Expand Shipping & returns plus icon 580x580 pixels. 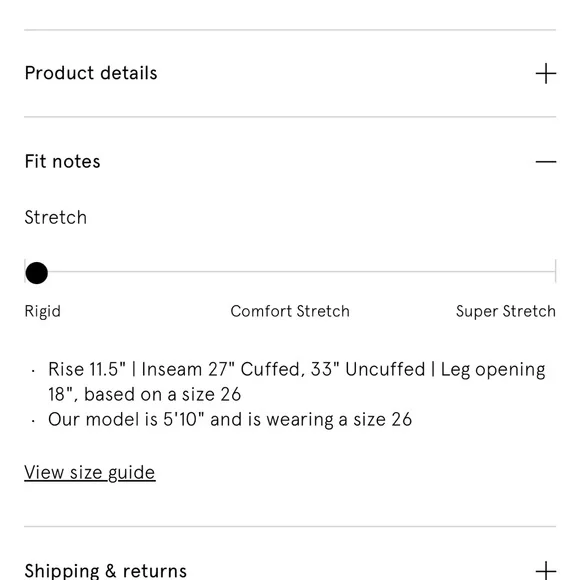pos(546,571)
